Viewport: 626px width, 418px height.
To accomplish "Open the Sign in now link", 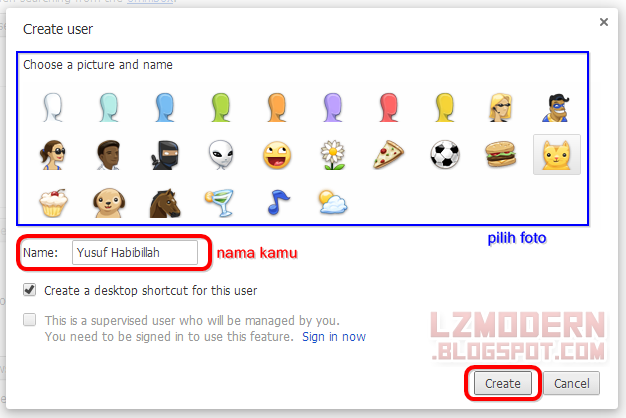I will coord(334,337).
